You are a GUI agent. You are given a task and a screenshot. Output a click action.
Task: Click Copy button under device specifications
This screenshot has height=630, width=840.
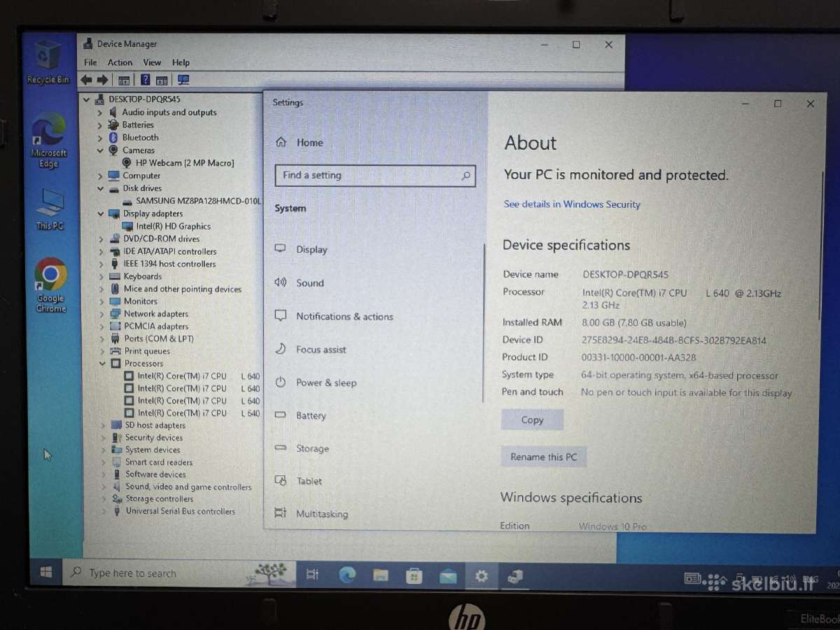point(532,420)
